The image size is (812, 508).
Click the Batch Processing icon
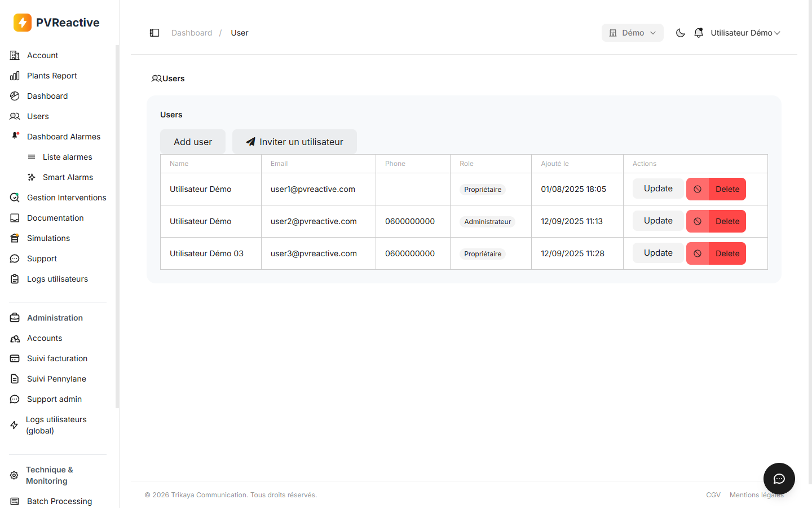(15, 501)
